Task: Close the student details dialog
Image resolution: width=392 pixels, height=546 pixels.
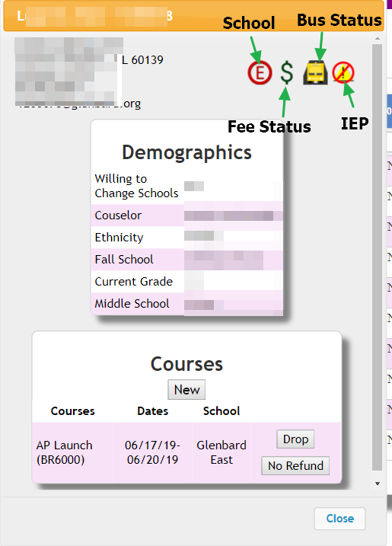Action: (x=339, y=519)
